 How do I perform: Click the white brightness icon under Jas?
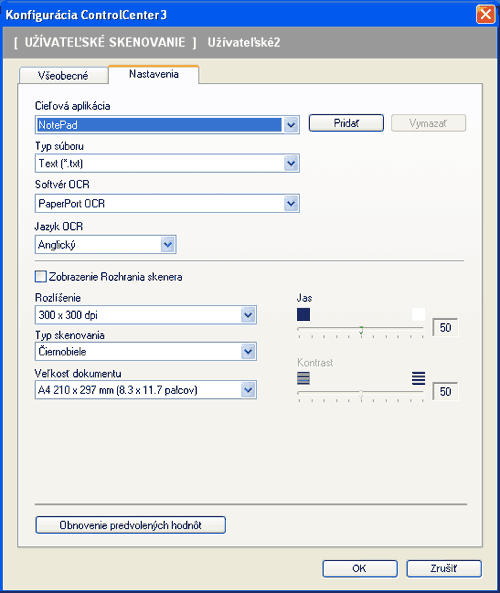tap(418, 314)
